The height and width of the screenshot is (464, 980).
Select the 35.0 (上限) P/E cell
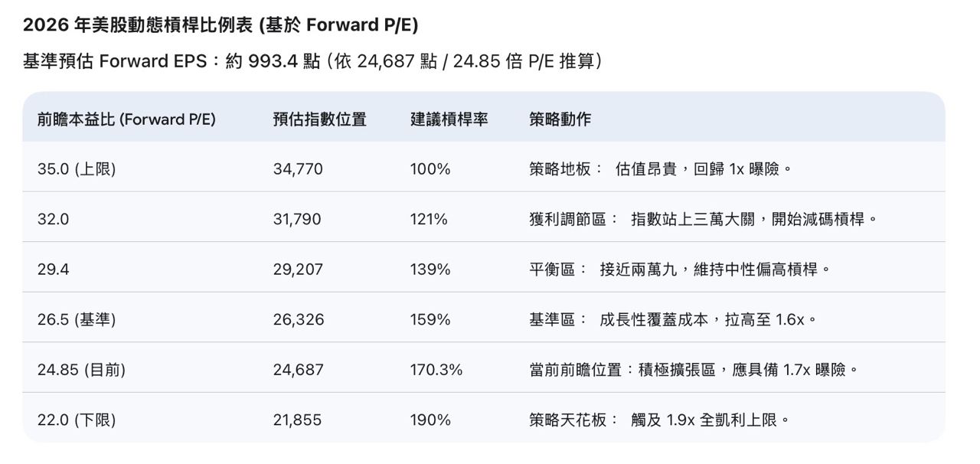tap(77, 169)
